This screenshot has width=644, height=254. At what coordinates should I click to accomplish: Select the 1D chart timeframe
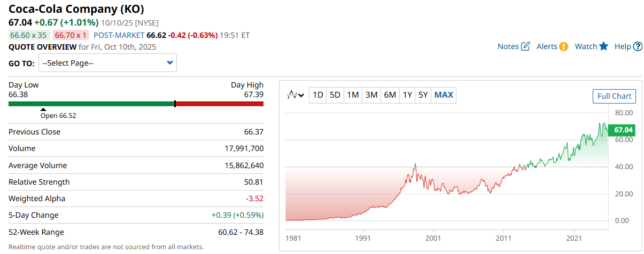[x=318, y=95]
